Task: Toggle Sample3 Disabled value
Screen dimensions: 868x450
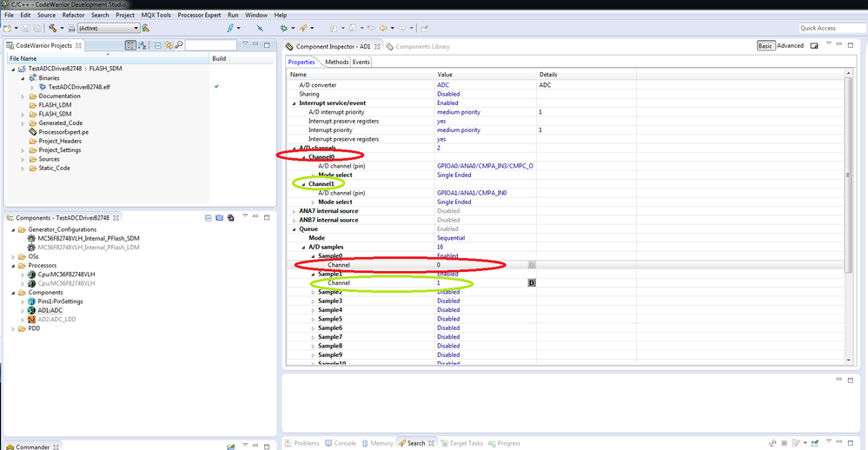Action: point(448,301)
